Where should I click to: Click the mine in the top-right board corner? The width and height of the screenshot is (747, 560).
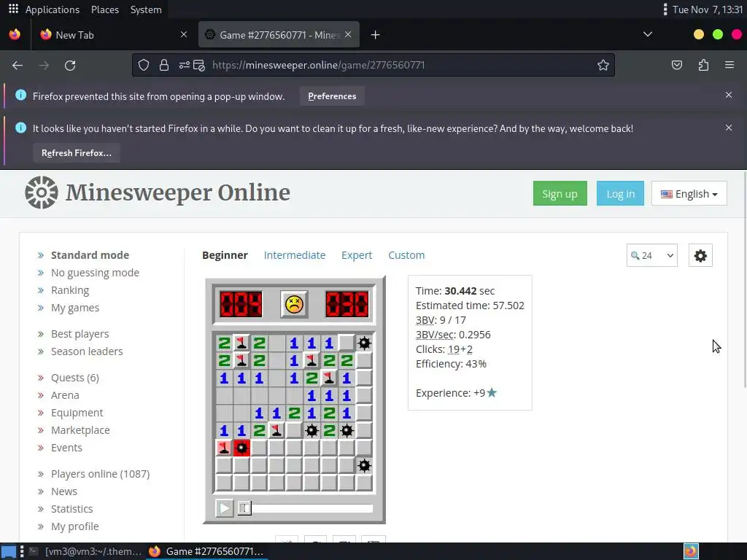tap(365, 343)
